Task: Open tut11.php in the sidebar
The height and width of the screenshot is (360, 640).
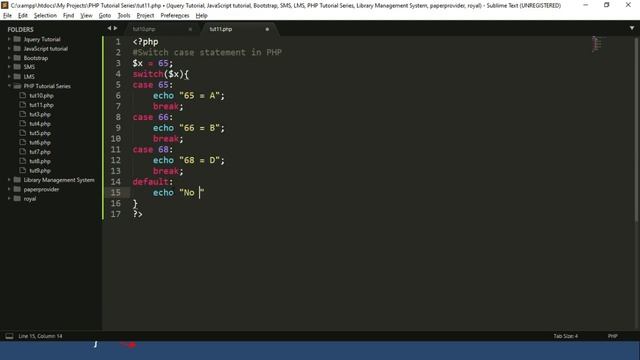Action: coord(41,105)
